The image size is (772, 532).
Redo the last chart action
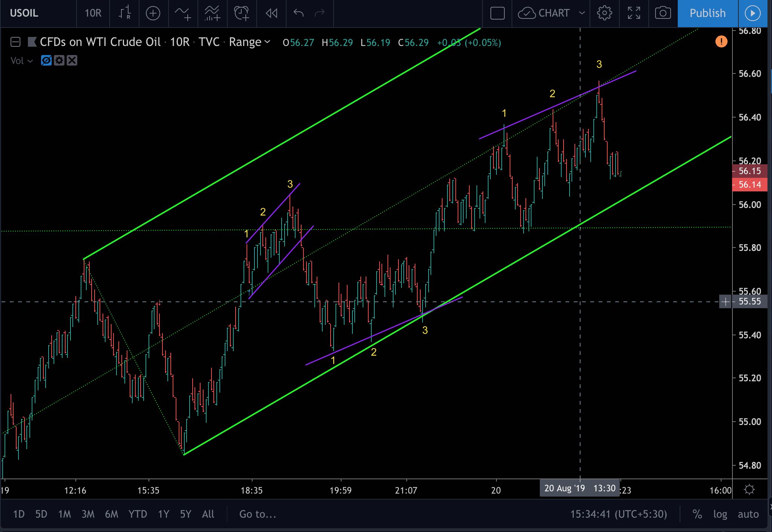point(320,14)
